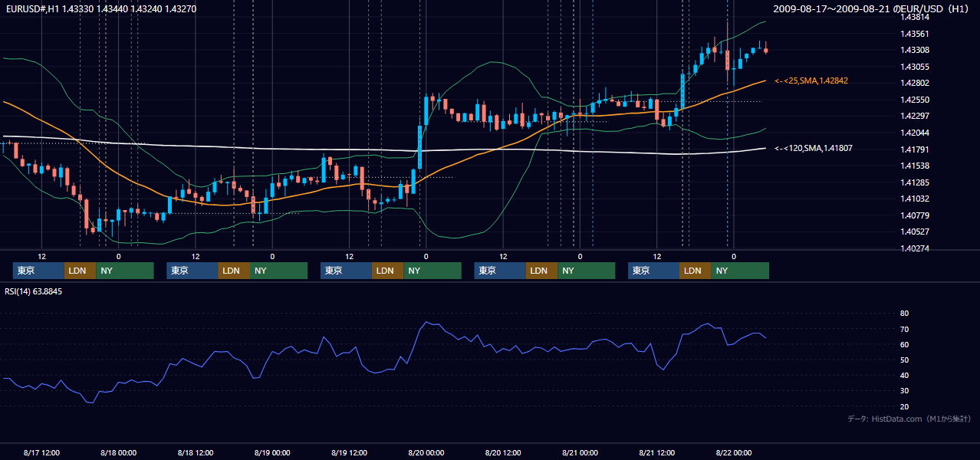The image size is (980, 460).
Task: Click RSI scale level 20
Action: (x=904, y=406)
